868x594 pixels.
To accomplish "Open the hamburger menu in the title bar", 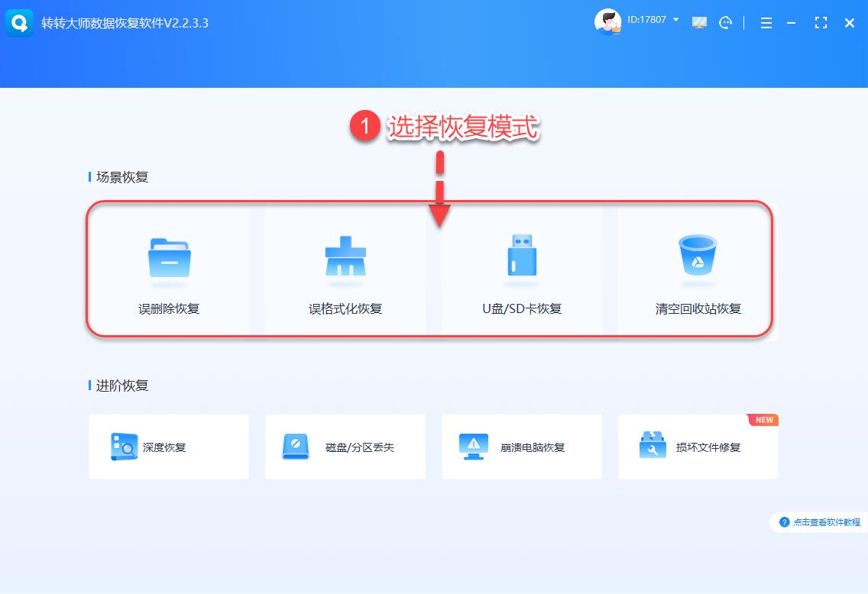I will point(766,23).
